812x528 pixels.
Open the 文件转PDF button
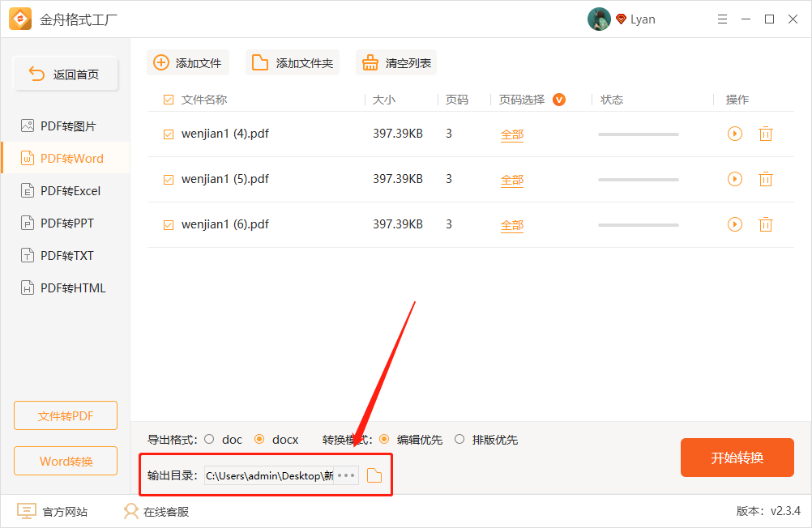coord(66,415)
